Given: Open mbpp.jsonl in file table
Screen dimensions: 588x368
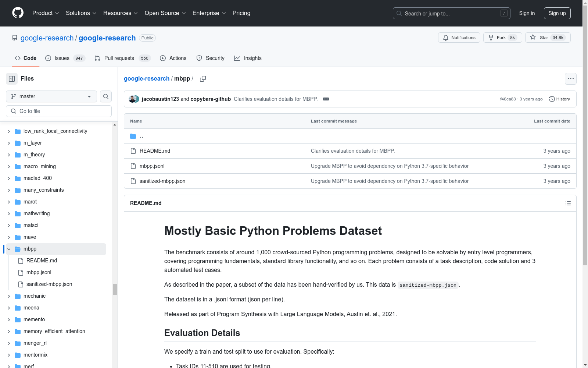Looking at the screenshot, I should (152, 166).
